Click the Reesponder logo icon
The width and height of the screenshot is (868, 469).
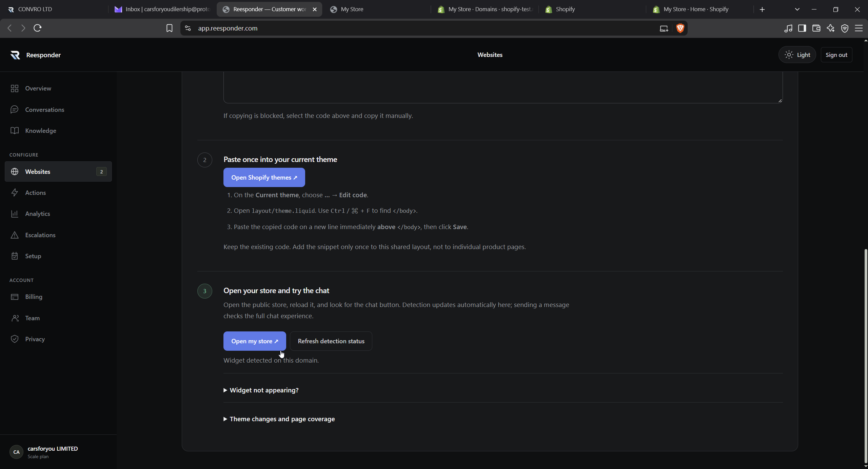[x=15, y=55]
